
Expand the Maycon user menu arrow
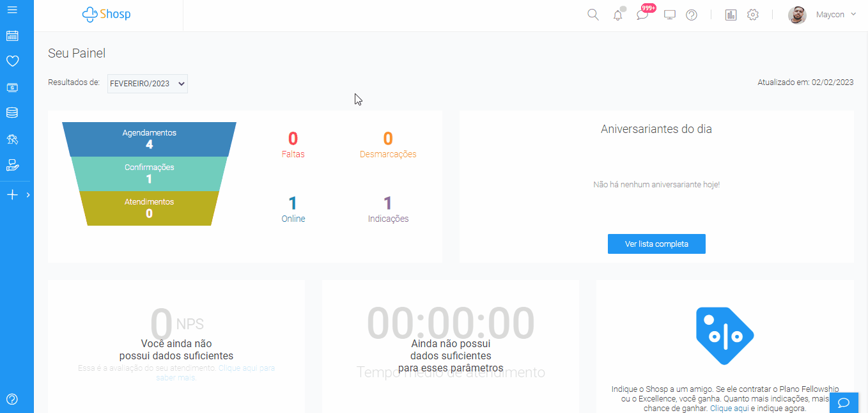[x=853, y=14]
